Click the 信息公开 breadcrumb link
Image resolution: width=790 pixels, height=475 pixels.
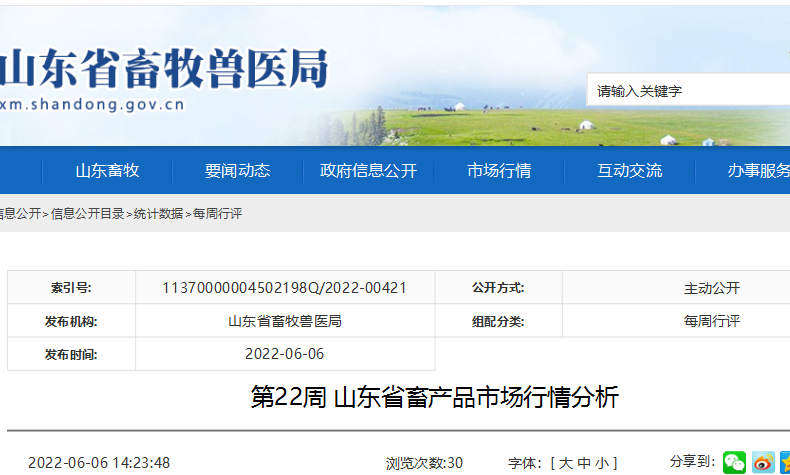20,214
